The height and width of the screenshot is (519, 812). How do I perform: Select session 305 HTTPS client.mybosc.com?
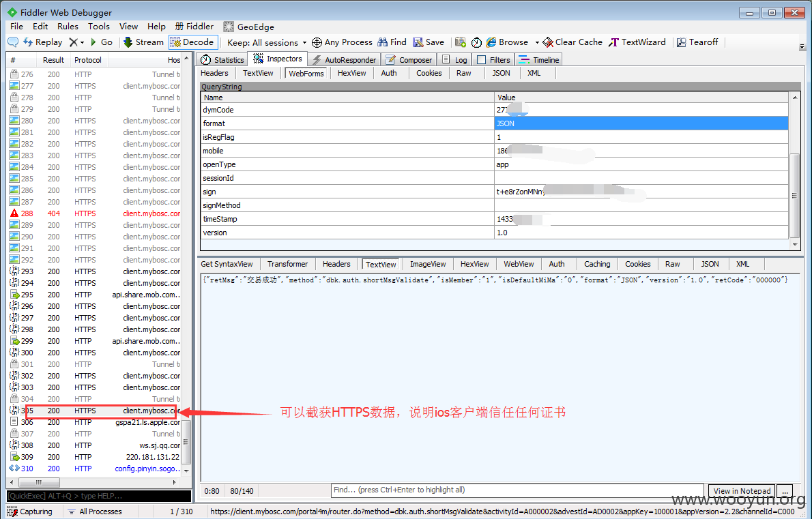pos(95,411)
